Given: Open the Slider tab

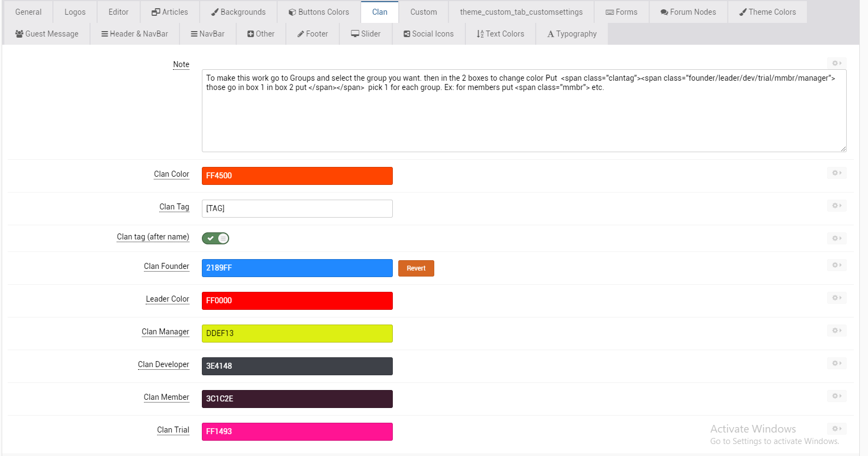Looking at the screenshot, I should tap(366, 34).
